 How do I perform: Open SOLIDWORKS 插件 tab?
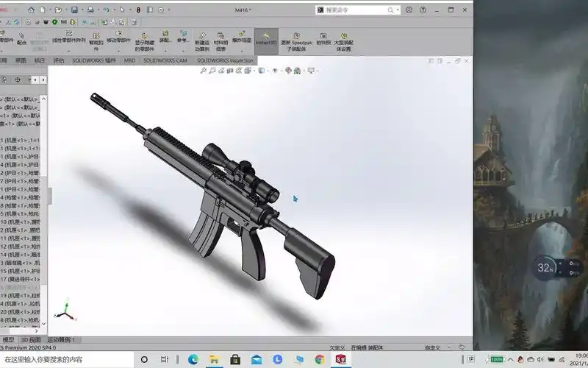(x=94, y=60)
